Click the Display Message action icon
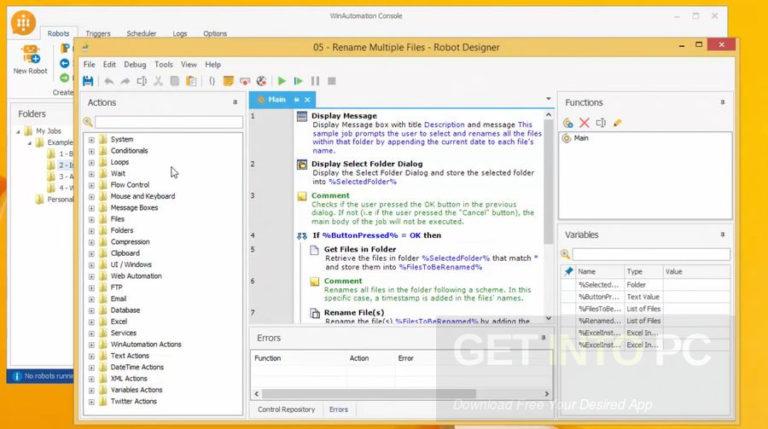This screenshot has width=768, height=429. [x=302, y=116]
